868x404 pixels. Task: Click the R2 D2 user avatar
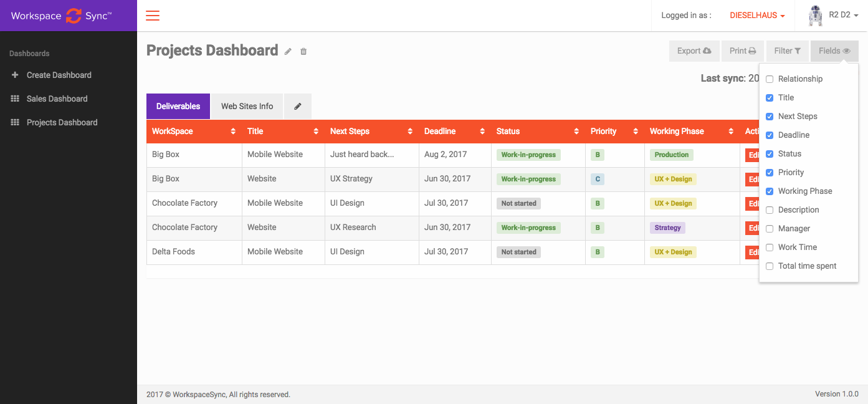coord(815,16)
